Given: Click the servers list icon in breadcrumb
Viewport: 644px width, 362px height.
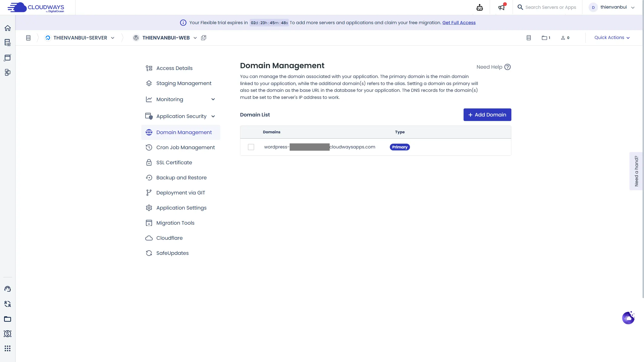Looking at the screenshot, I should [x=28, y=38].
